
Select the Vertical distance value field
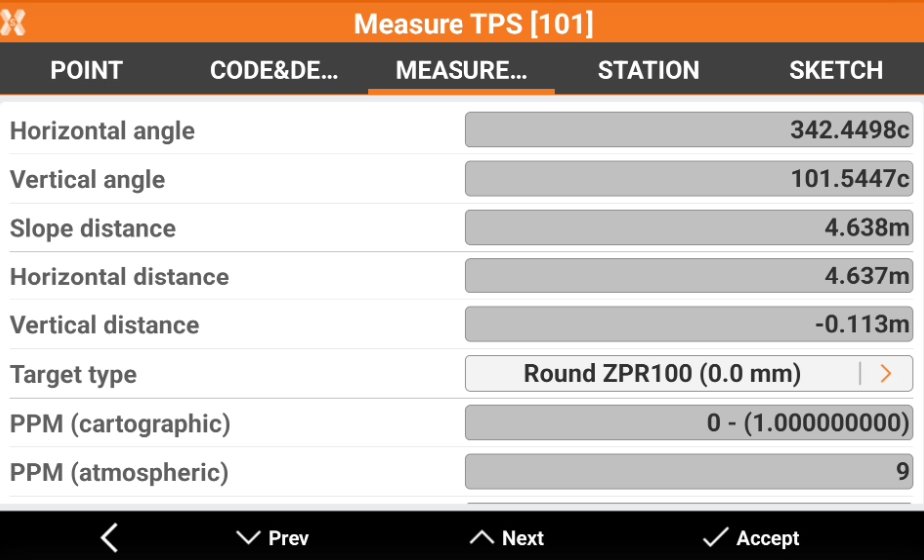point(688,325)
